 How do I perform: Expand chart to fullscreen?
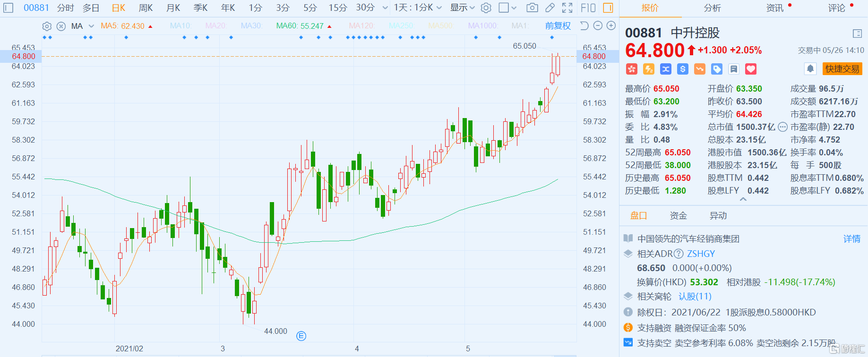567,8
